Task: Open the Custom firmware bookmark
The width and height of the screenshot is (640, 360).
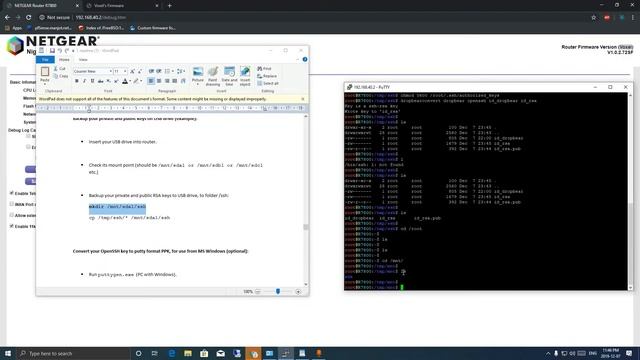Action: 153,28
